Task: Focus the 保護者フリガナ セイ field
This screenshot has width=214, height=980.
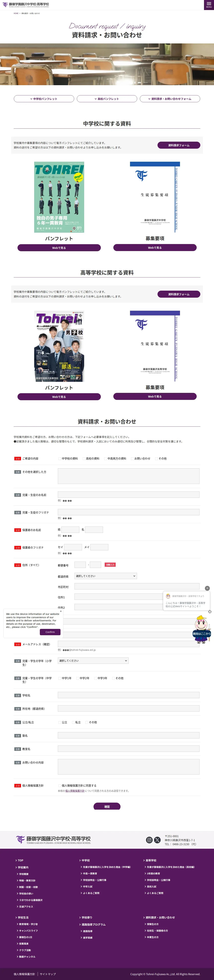Action: pos(73,547)
